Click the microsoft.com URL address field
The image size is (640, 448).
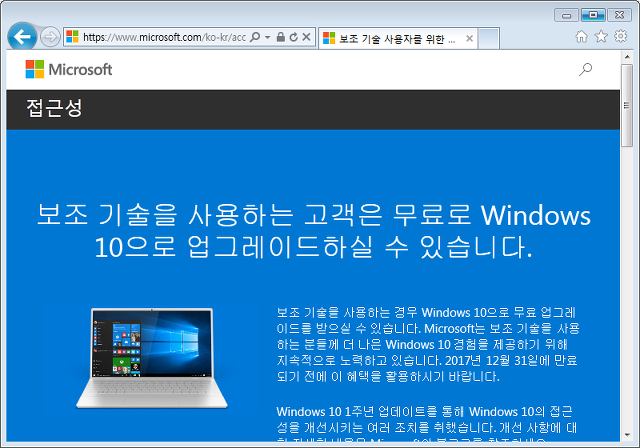click(164, 37)
